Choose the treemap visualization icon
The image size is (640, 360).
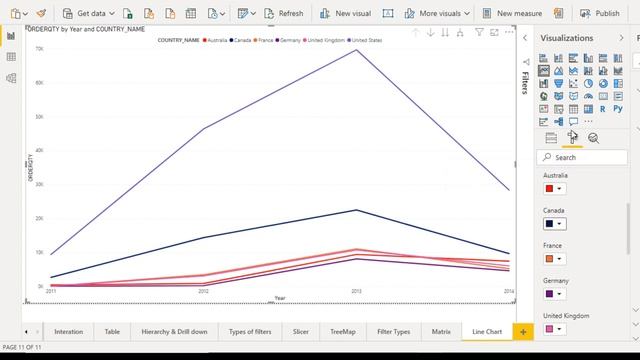[618, 84]
